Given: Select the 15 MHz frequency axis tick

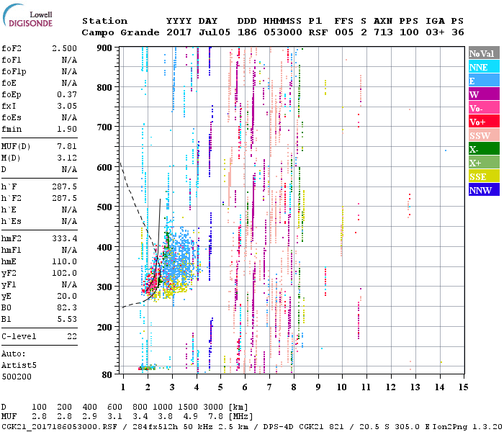Looking at the screenshot, I should click(464, 387).
